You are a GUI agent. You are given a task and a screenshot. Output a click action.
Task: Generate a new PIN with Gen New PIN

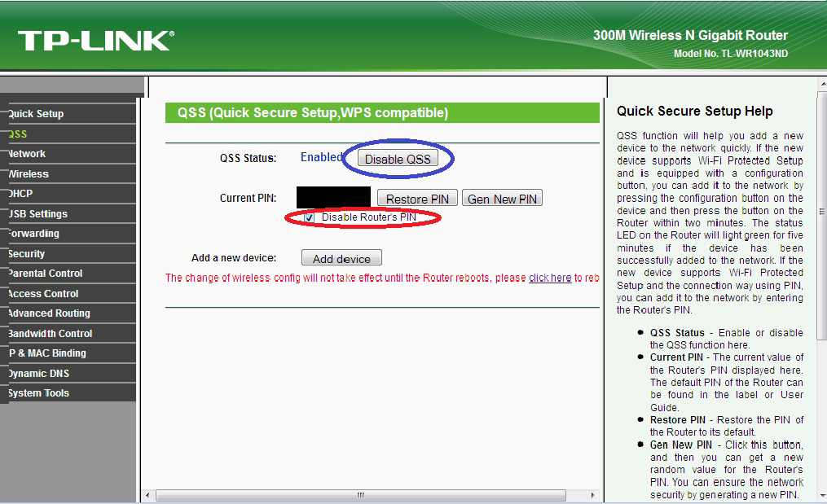coord(502,199)
